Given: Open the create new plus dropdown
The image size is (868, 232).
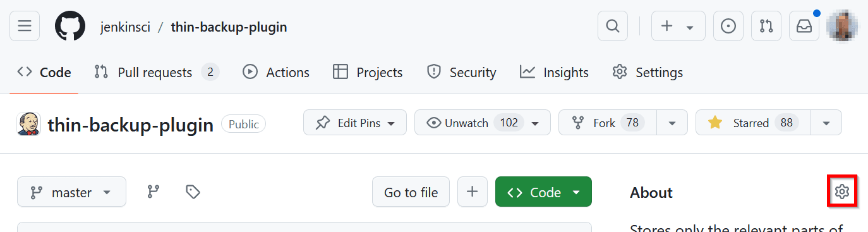Looking at the screenshot, I should (678, 26).
